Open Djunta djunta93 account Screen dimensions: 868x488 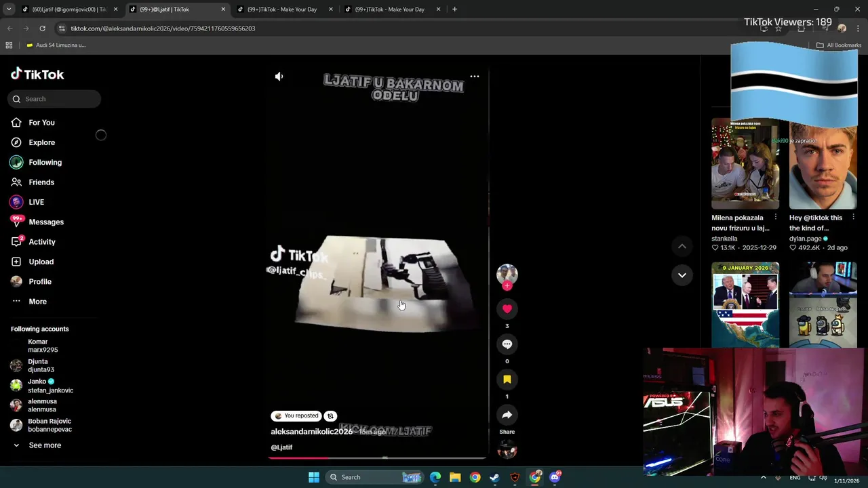41,365
